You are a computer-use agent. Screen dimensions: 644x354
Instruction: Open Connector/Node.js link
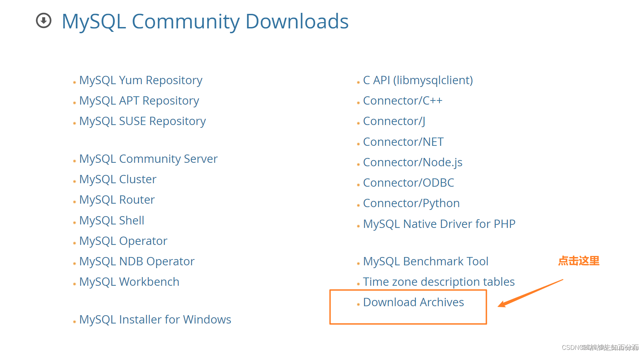[413, 162]
